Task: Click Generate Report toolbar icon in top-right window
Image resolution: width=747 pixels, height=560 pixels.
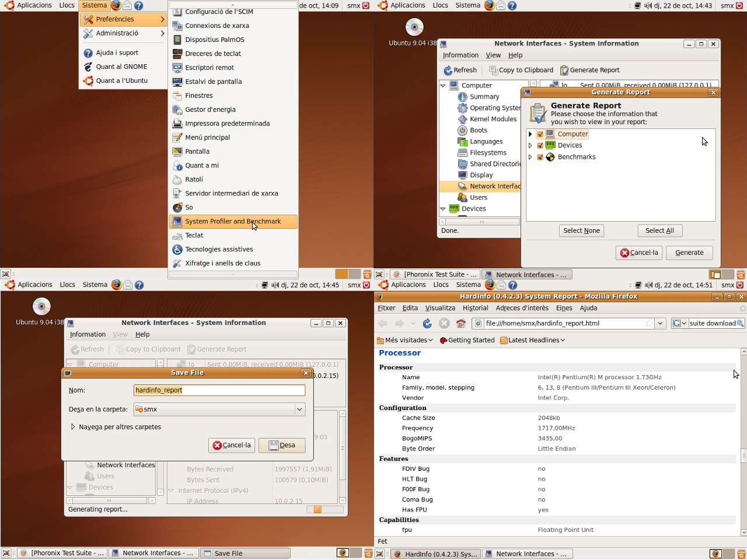Action: 564,71
